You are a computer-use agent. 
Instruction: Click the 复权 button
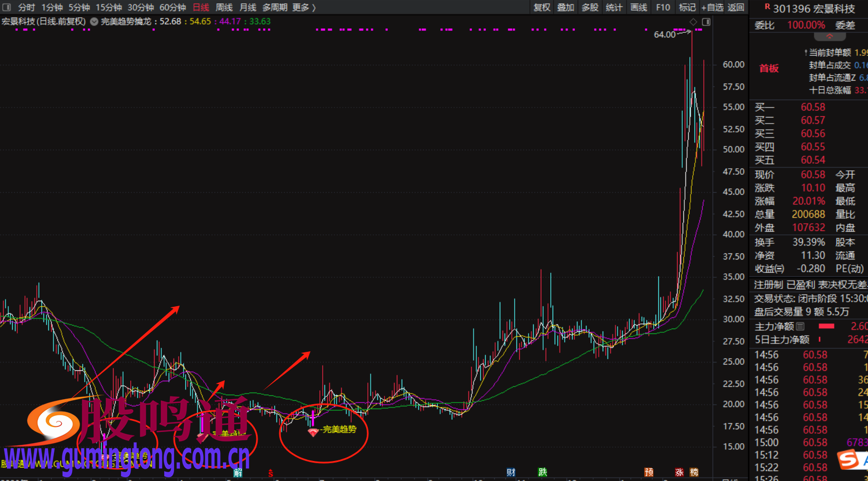pyautogui.click(x=541, y=7)
